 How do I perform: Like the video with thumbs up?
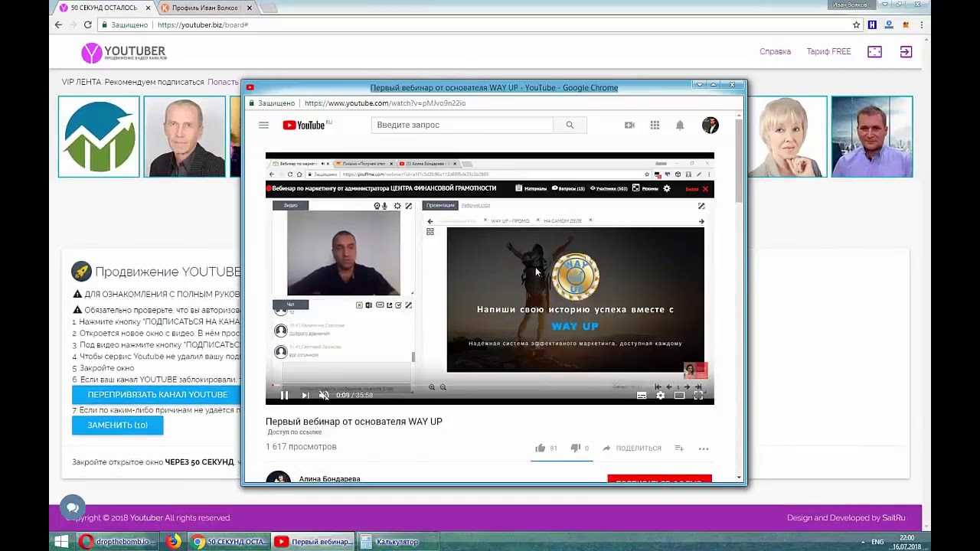pos(540,448)
